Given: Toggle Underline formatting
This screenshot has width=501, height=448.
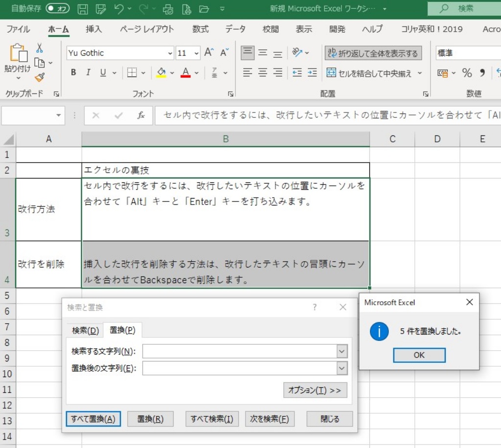Looking at the screenshot, I should pyautogui.click(x=103, y=72).
